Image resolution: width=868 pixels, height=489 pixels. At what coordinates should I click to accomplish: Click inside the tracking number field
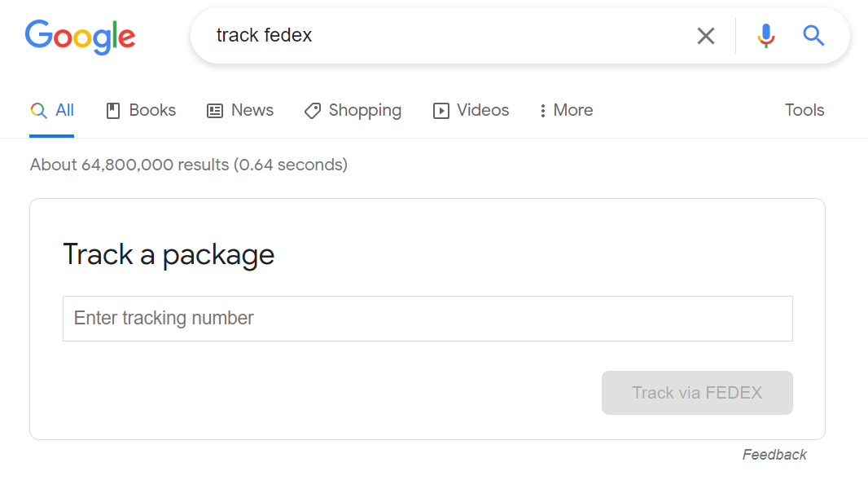point(427,318)
